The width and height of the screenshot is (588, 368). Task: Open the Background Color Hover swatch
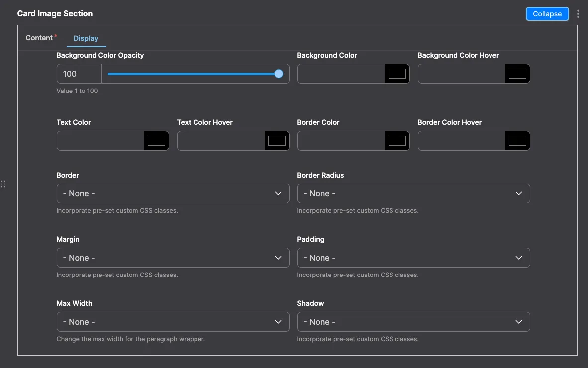point(517,74)
